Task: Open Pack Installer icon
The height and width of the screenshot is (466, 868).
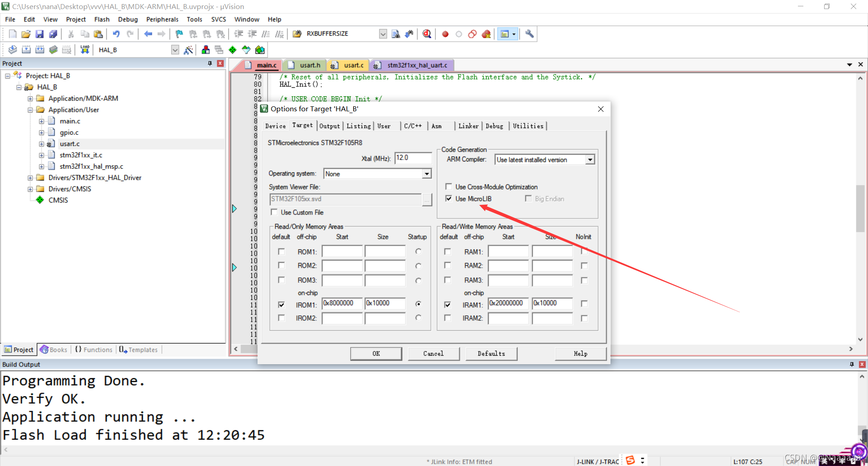Action: pyautogui.click(x=260, y=50)
